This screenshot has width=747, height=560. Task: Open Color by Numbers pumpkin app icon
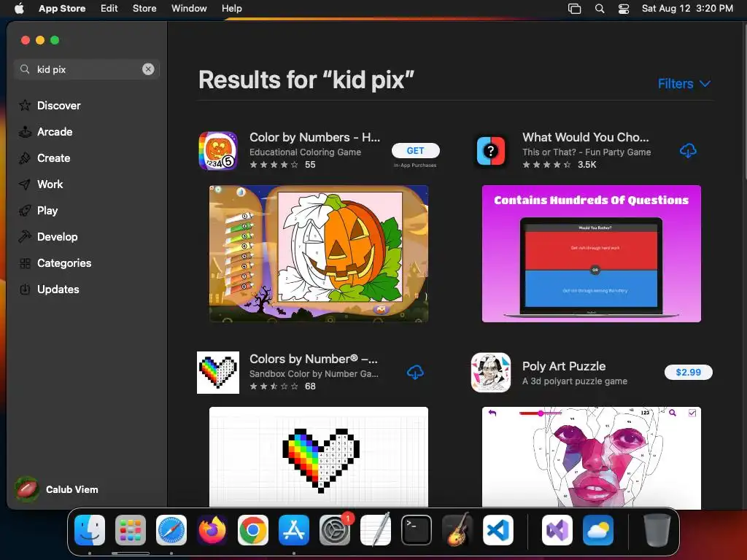(x=218, y=150)
